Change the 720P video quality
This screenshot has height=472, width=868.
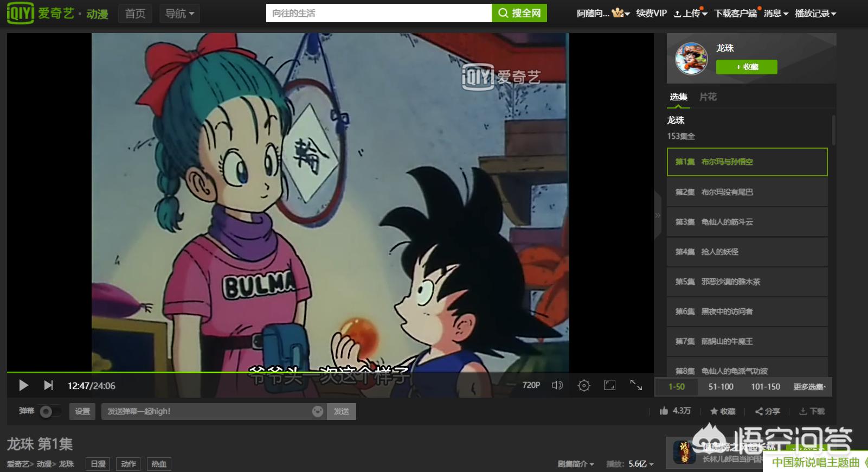click(531, 385)
